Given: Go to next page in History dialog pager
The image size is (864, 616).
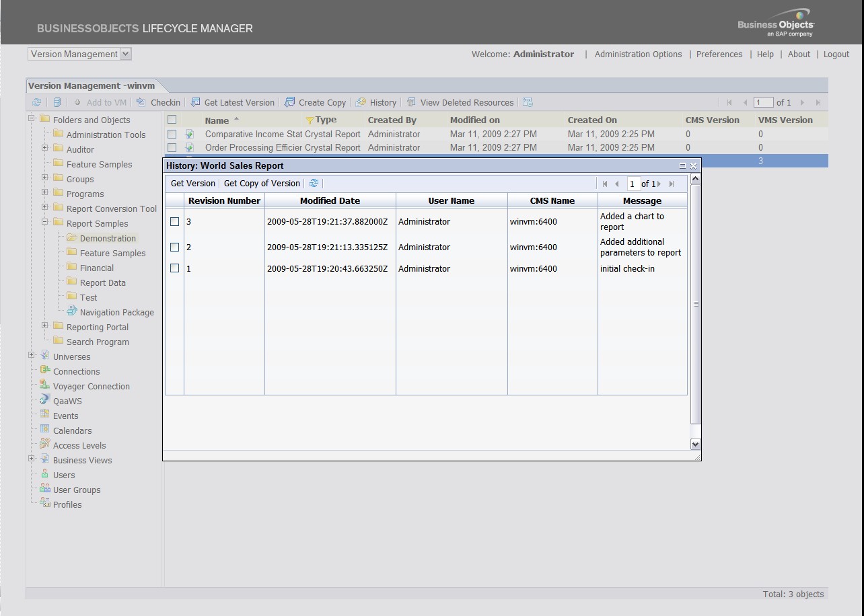Looking at the screenshot, I should point(659,184).
